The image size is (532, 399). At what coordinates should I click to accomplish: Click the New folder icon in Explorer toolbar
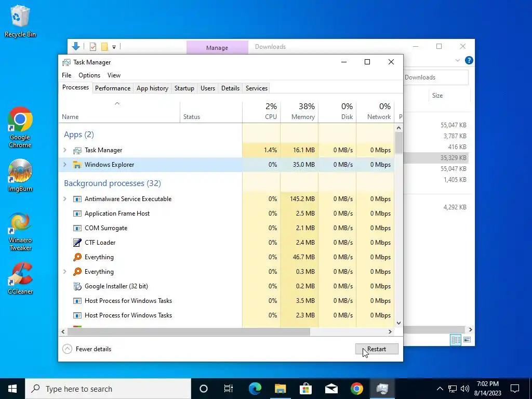coord(104,47)
